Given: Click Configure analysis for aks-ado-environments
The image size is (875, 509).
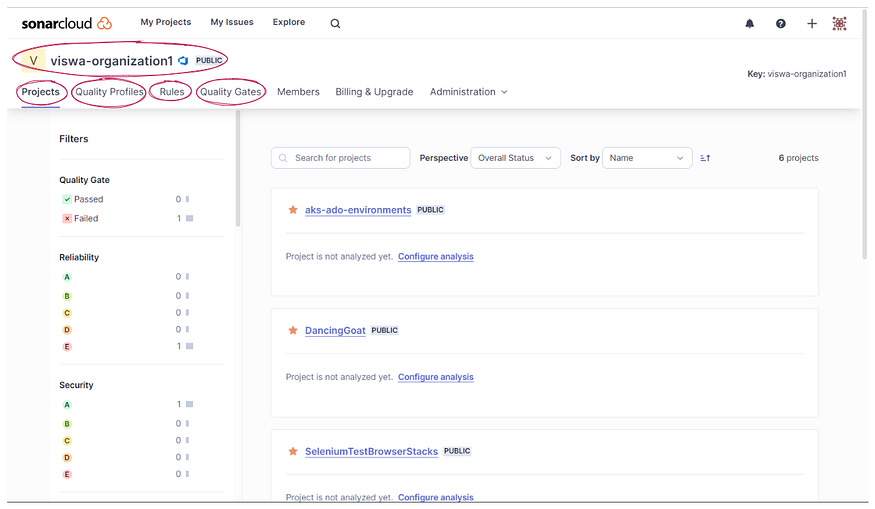Looking at the screenshot, I should click(x=435, y=256).
